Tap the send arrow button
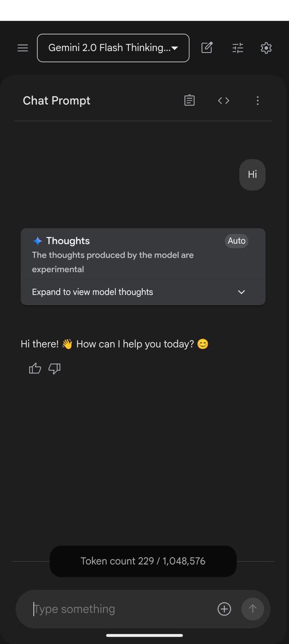289x644 pixels. [253, 609]
